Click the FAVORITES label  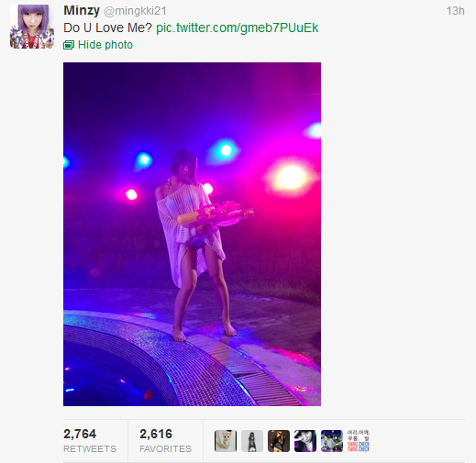[x=165, y=448]
